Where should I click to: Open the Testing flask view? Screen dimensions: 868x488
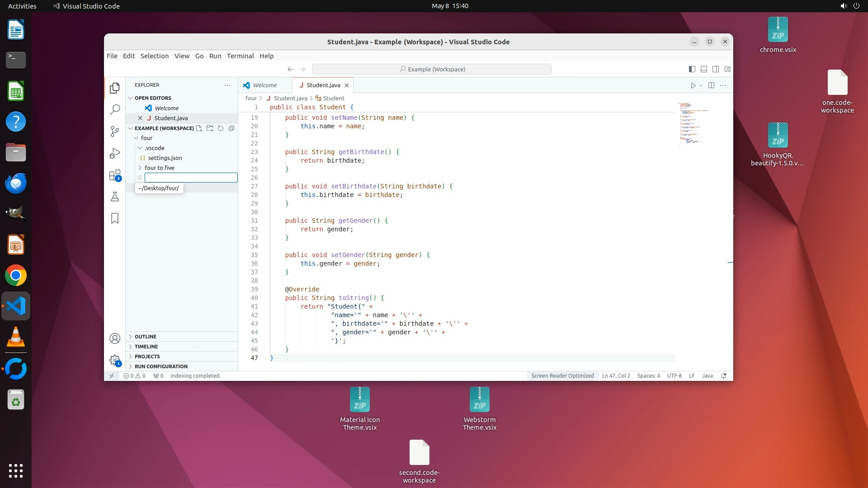tap(115, 197)
